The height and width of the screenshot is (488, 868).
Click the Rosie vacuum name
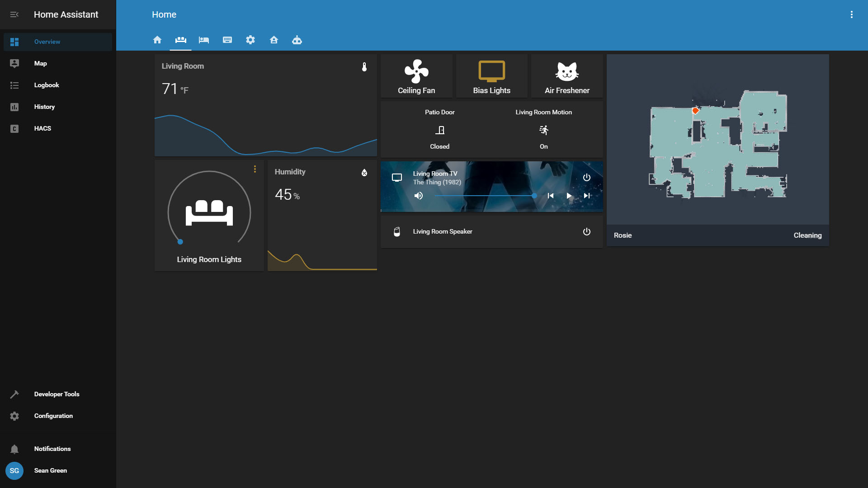(x=623, y=235)
